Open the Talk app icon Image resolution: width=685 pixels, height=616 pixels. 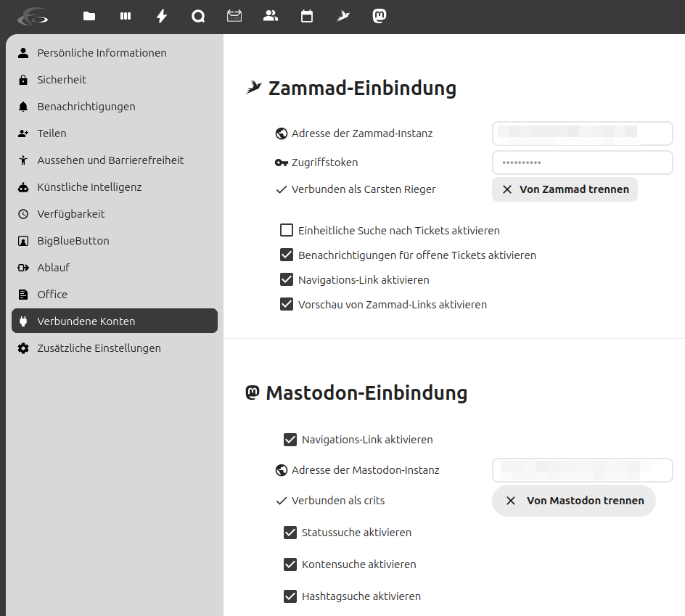coord(198,17)
